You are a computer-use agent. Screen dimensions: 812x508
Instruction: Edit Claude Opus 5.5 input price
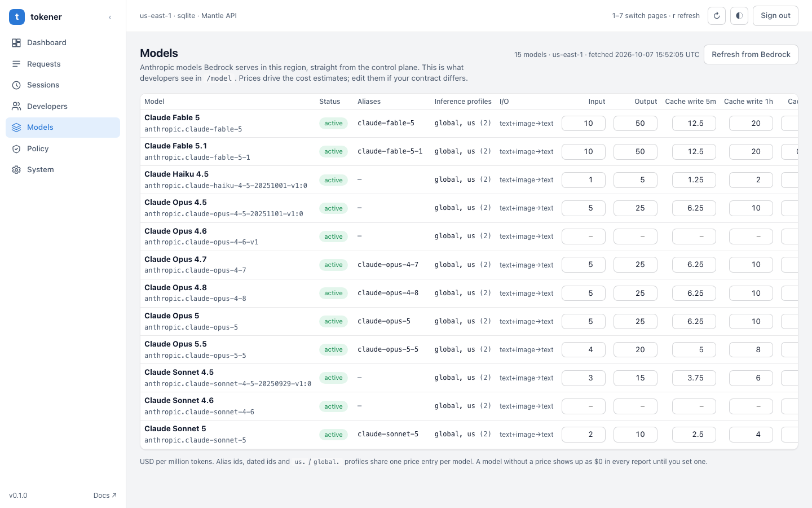click(x=584, y=350)
